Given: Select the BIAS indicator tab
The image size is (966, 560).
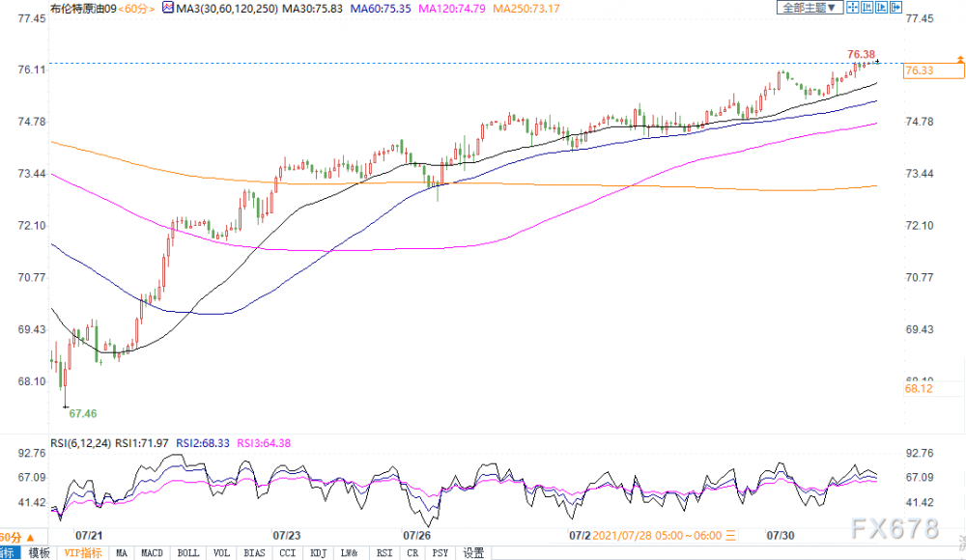Looking at the screenshot, I should (254, 552).
